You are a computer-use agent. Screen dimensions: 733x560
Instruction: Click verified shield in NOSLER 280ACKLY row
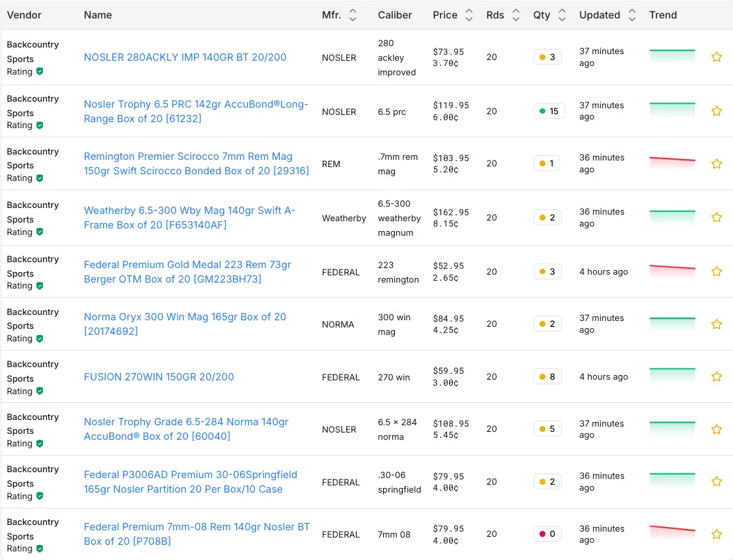[40, 71]
